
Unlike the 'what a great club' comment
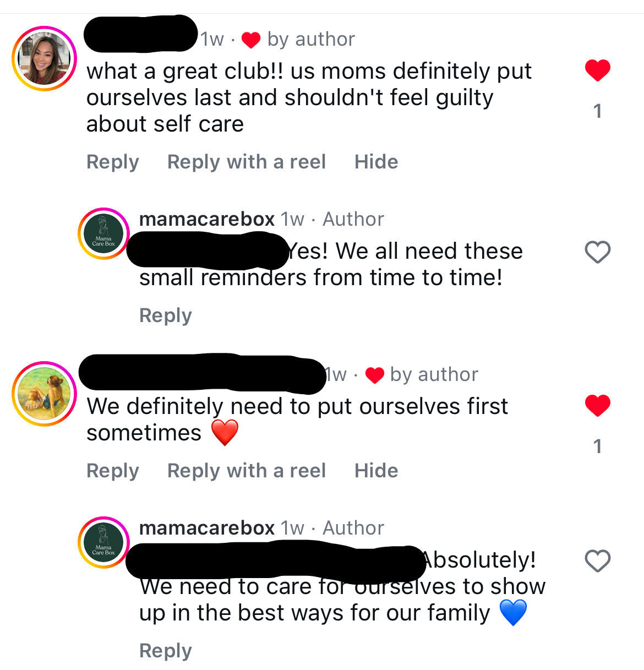pos(597,70)
